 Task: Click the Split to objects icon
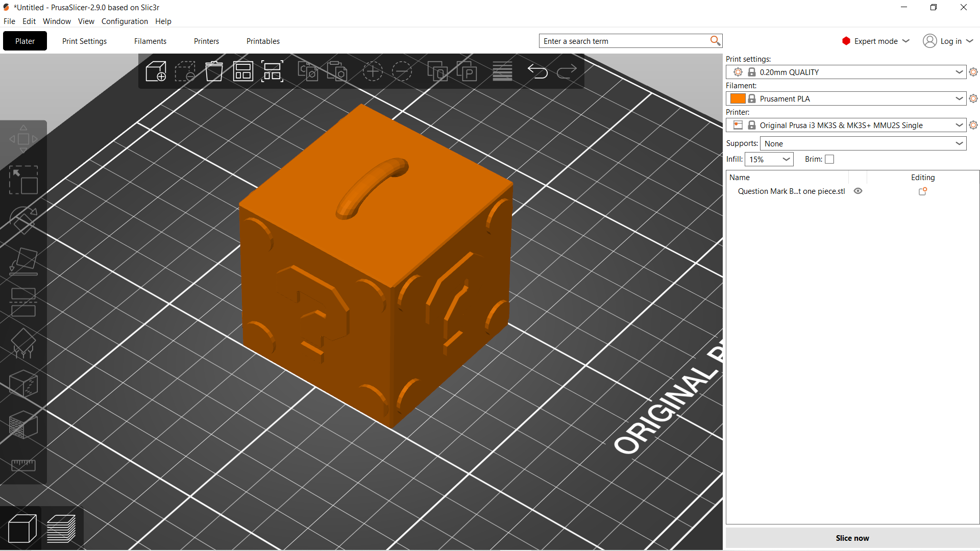tap(437, 71)
